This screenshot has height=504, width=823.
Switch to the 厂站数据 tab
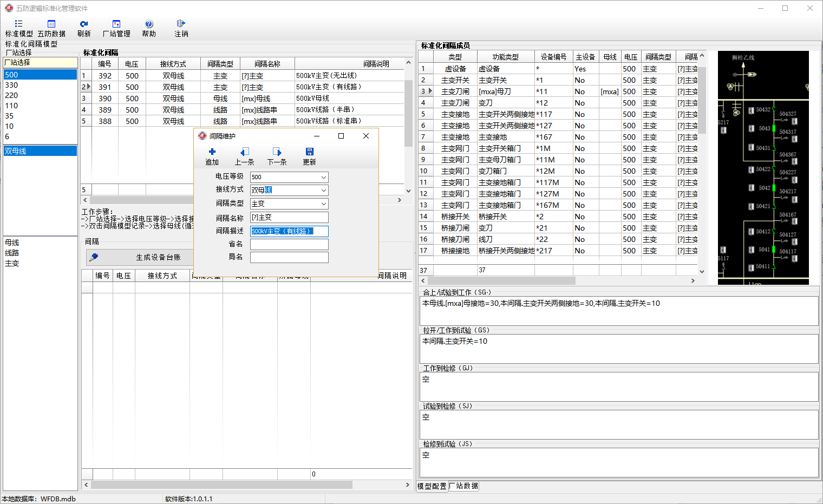463,486
